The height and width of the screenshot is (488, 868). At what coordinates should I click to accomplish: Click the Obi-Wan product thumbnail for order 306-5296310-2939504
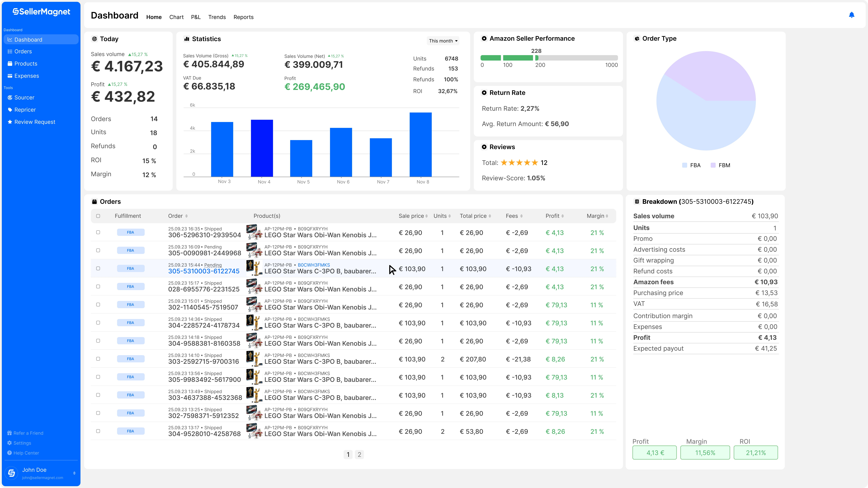point(254,232)
